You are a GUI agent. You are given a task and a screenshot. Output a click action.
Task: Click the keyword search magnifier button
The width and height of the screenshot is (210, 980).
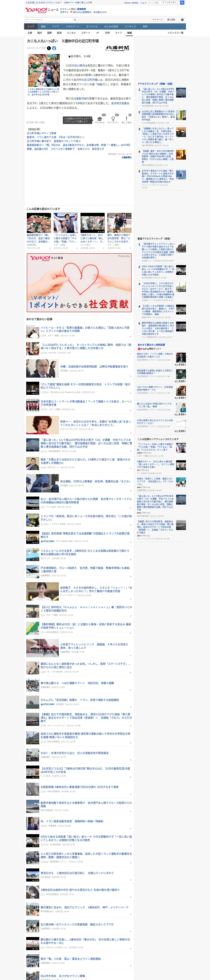click(x=75, y=20)
